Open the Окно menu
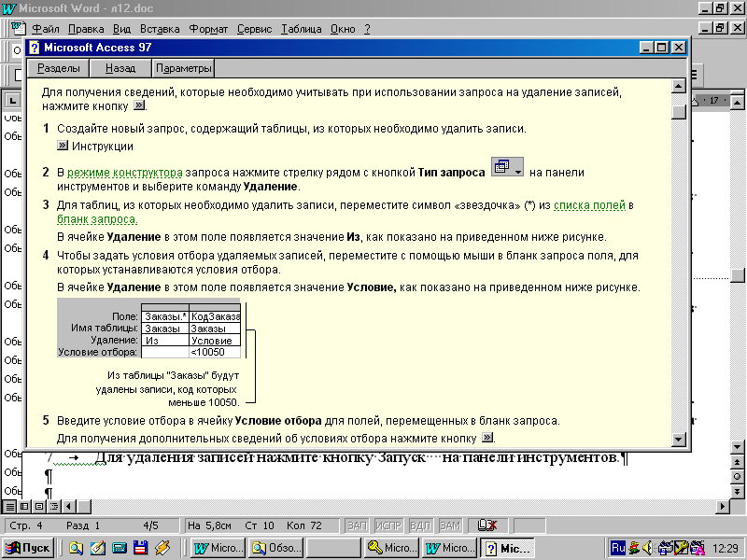Viewport: 747px width, 560px height. tap(343, 29)
